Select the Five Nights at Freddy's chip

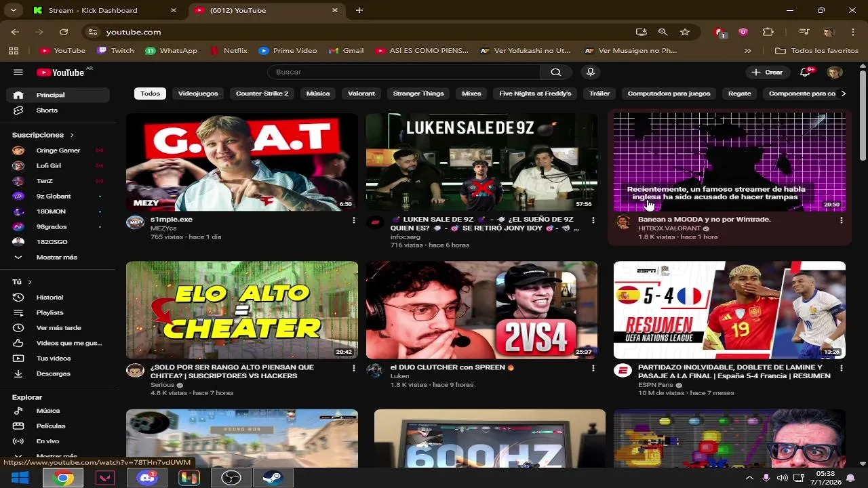pos(535,94)
